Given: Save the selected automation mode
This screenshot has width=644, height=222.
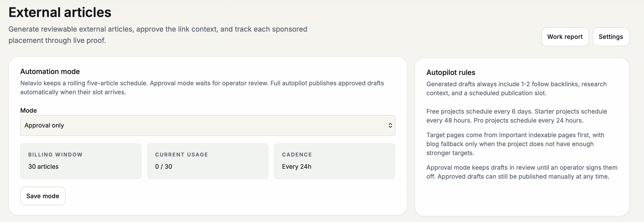Looking at the screenshot, I should [43, 196].
